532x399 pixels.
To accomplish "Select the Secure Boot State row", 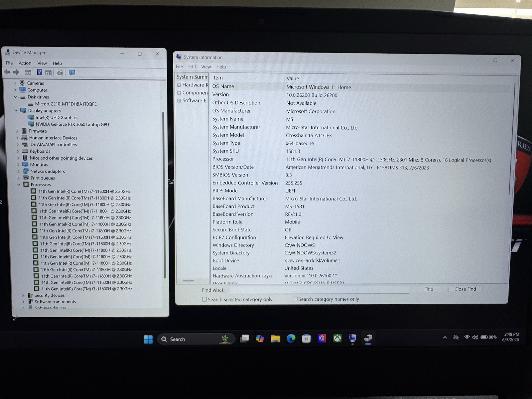I will [x=359, y=230].
